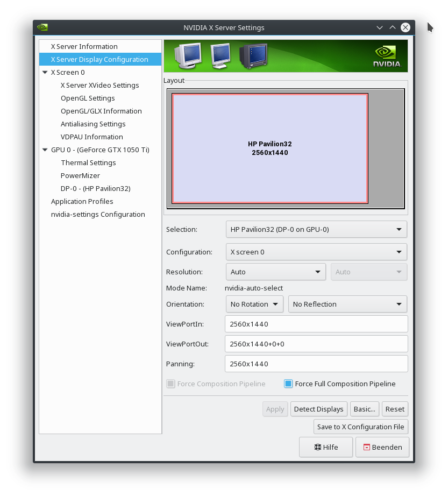Image resolution: width=448 pixels, height=496 pixels.
Task: Close the NVIDIA X Server Settings window
Action: point(406,27)
